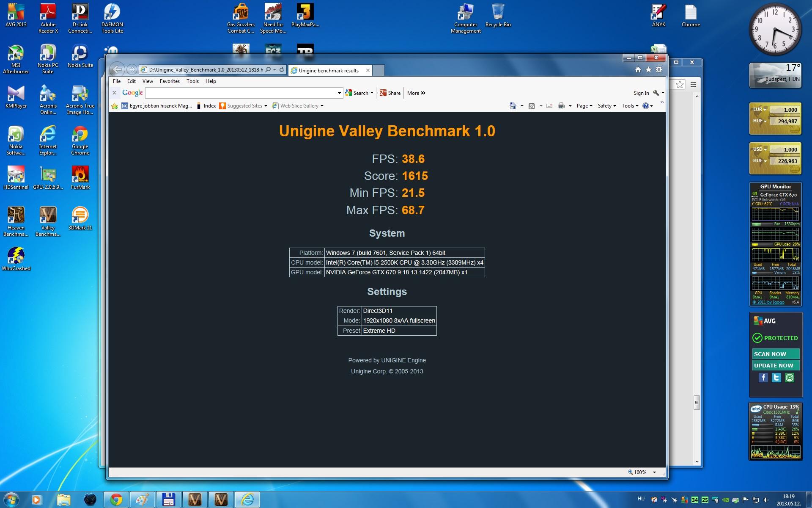This screenshot has height=508, width=812.
Task: Click the Share button on Google toolbar
Action: (x=390, y=93)
